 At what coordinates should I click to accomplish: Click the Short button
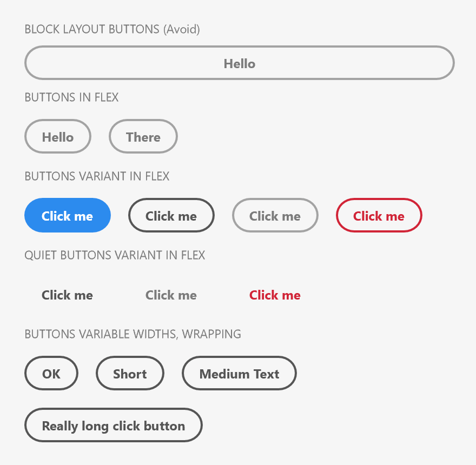click(x=130, y=373)
